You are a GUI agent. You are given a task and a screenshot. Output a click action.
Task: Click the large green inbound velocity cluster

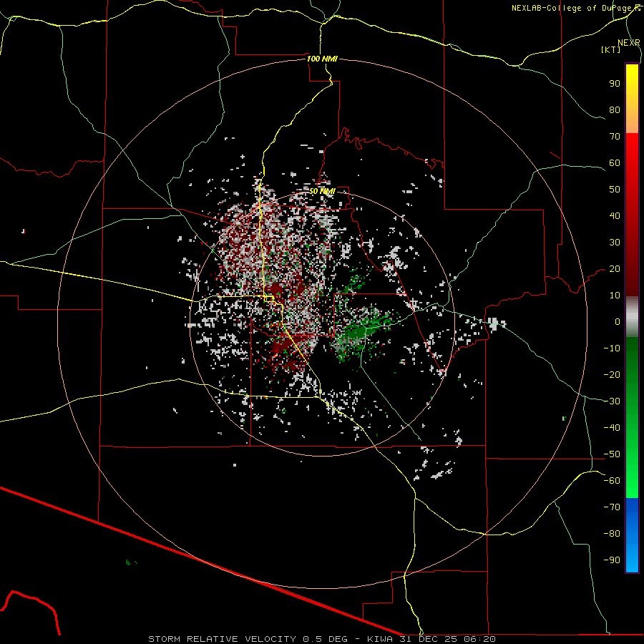coord(358,331)
